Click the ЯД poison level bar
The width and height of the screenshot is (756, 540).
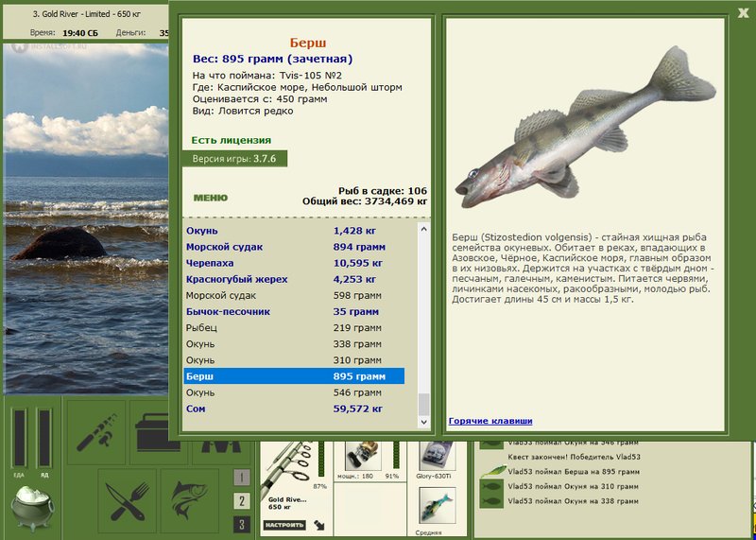click(44, 438)
